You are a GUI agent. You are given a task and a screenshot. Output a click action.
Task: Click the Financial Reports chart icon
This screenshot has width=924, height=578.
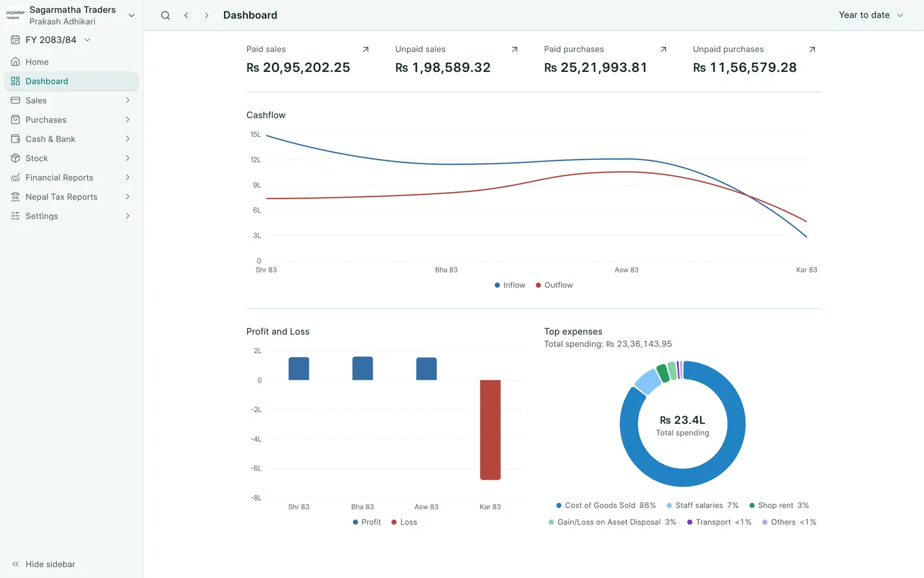(x=15, y=177)
